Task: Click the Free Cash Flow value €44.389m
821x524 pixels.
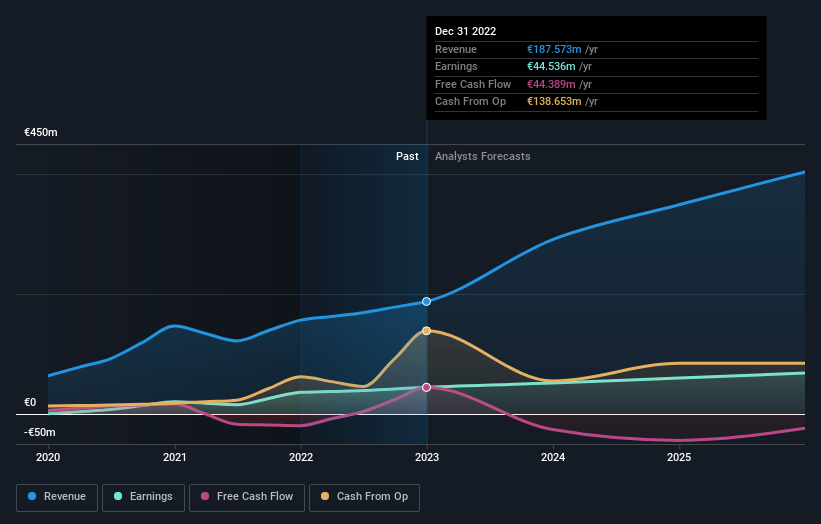Action: tap(551, 84)
